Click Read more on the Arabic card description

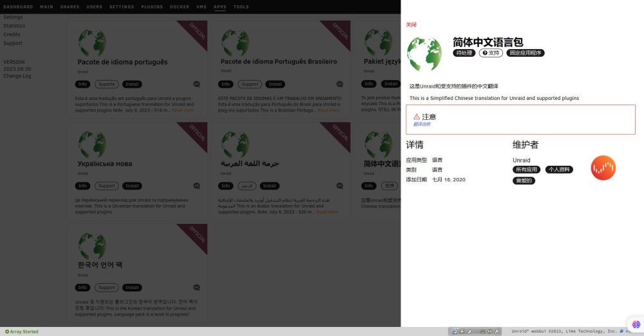click(x=327, y=212)
